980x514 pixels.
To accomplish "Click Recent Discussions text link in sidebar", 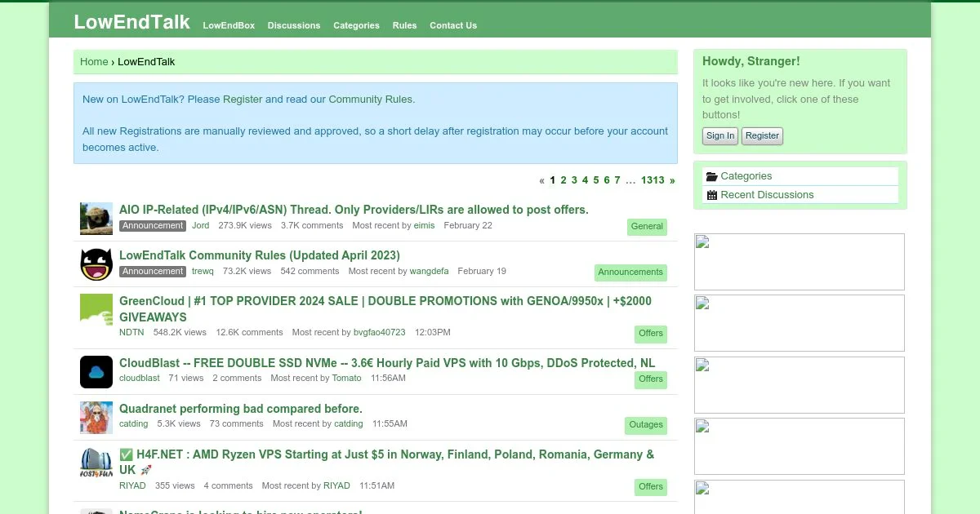I will coord(767,195).
